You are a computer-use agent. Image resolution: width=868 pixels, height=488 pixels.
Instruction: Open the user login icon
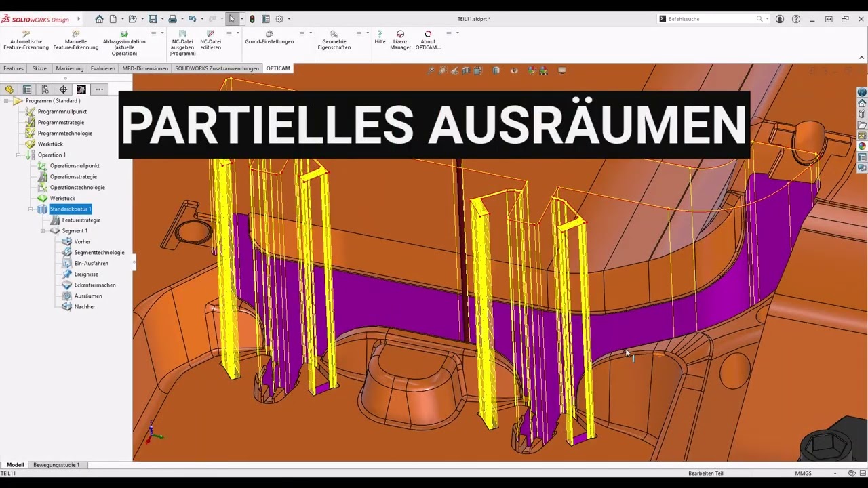(780, 19)
